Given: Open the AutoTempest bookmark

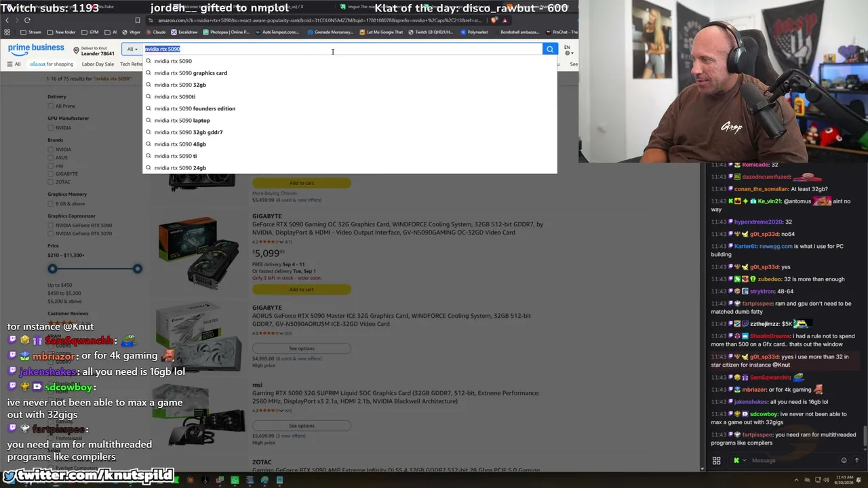Looking at the screenshot, I should click(277, 32).
